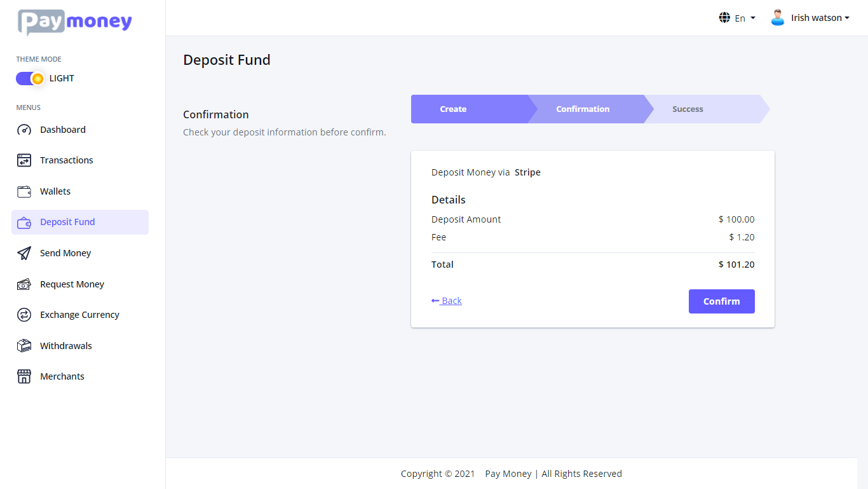This screenshot has width=868, height=489.
Task: Click the Withdrawals box icon
Action: click(x=24, y=345)
